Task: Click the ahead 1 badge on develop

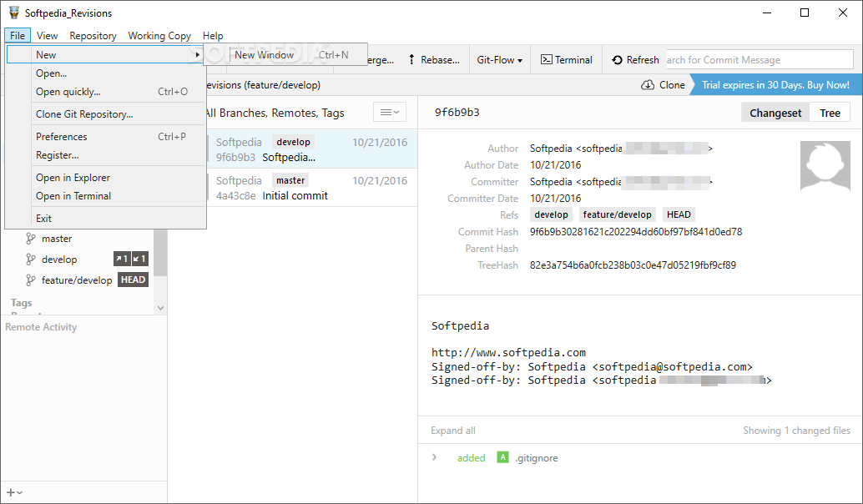Action: click(122, 259)
